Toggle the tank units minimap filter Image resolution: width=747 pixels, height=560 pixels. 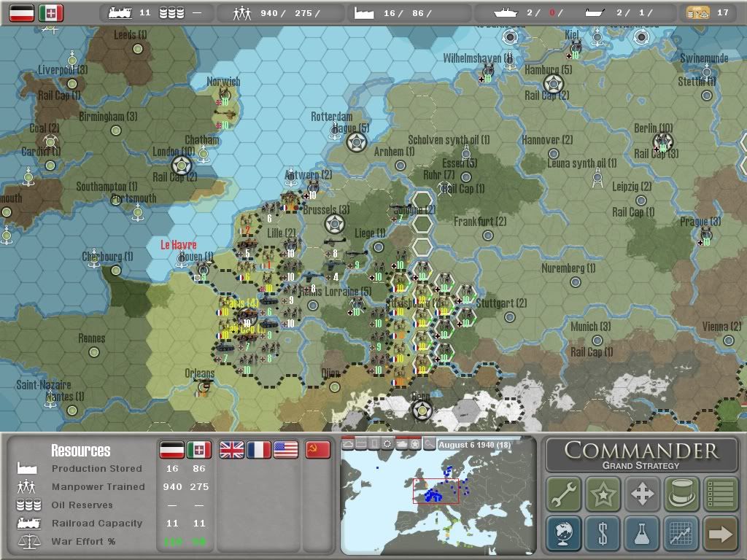[x=402, y=444]
